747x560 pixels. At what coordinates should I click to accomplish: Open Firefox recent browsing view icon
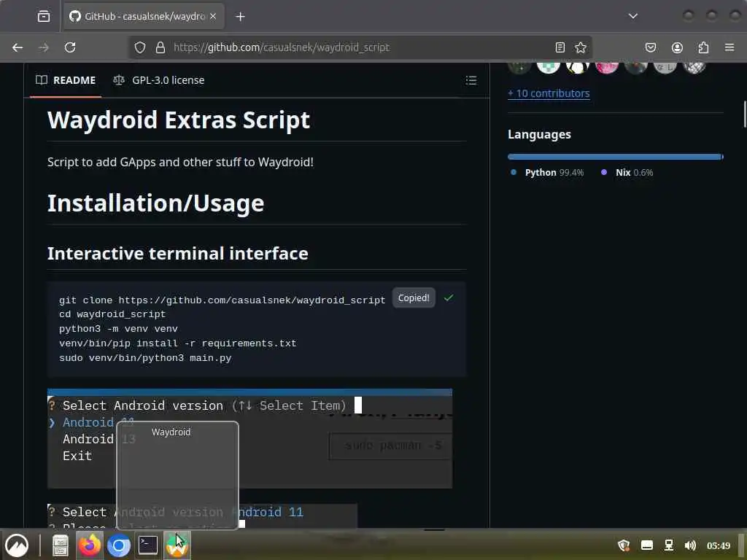click(43, 16)
